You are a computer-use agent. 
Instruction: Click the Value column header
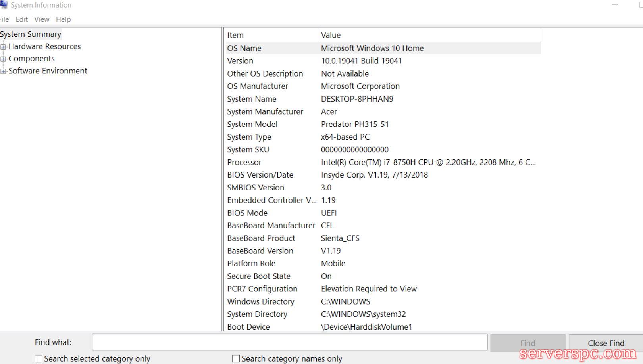[429, 35]
